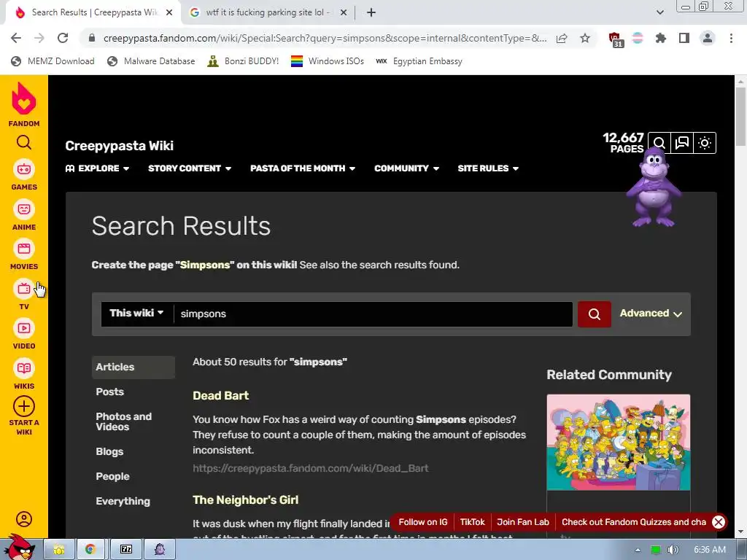Open the Creepypasta Wiki title link
The width and height of the screenshot is (747, 560).
click(119, 146)
